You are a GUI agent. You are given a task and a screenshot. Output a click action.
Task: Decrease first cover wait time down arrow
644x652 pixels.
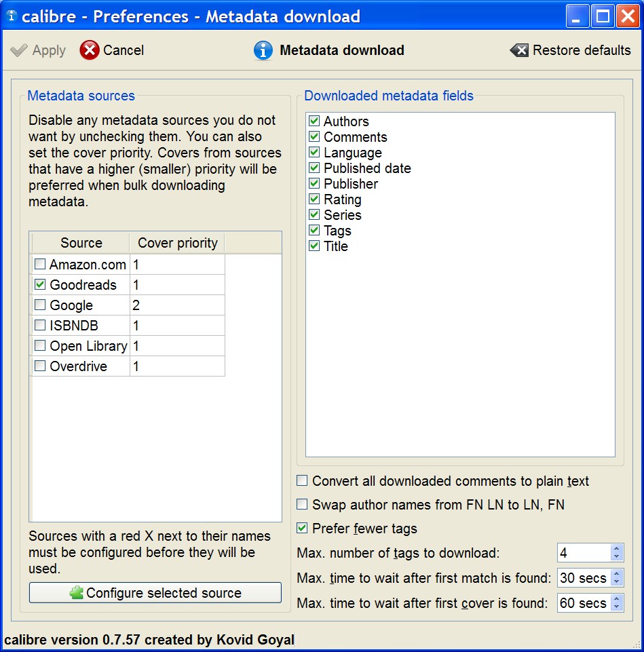pyautogui.click(x=617, y=607)
